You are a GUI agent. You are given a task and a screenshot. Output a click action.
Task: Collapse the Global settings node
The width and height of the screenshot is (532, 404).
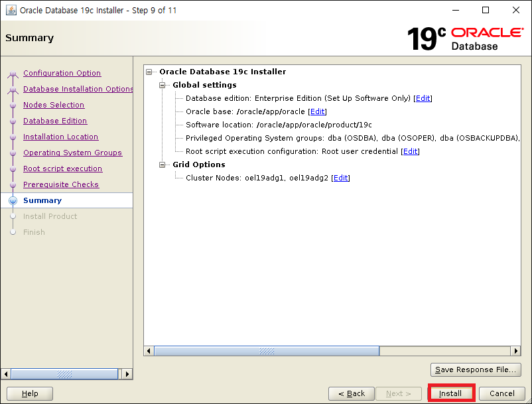162,85
